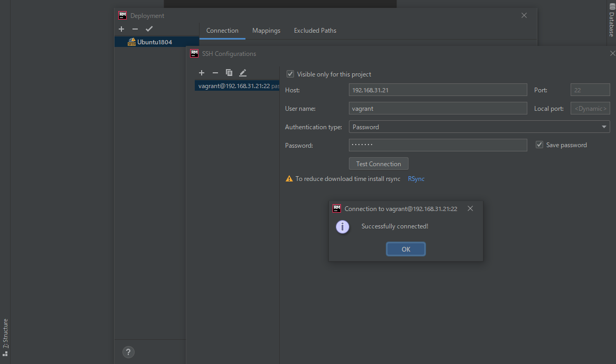
Task: Add a new deployment server
Action: [x=121, y=29]
